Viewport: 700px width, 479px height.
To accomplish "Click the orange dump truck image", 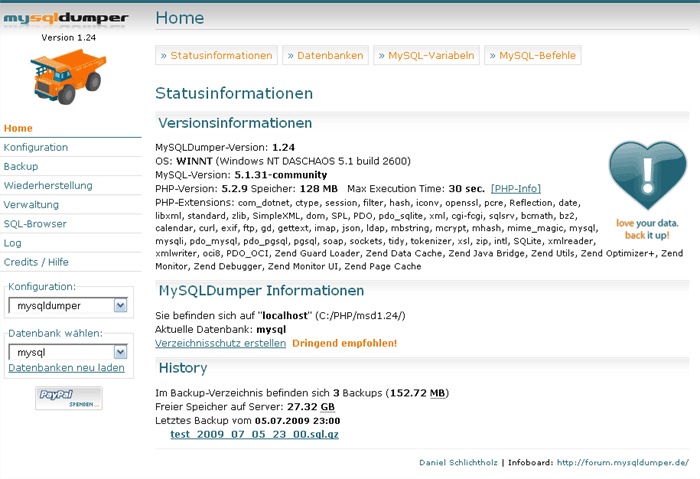I will (x=68, y=77).
